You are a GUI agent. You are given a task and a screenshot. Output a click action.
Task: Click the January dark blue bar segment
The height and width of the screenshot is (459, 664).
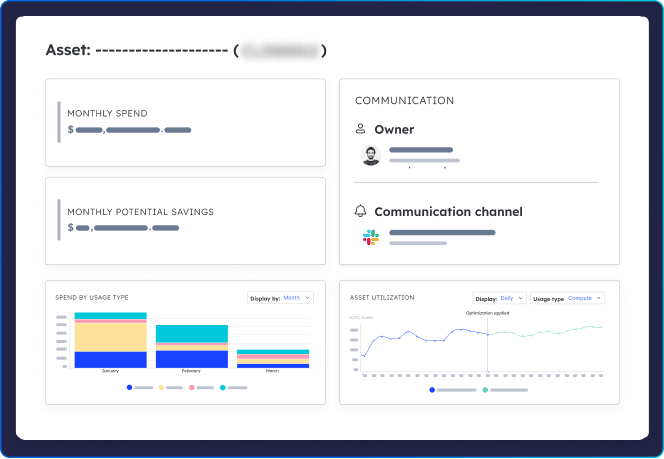(x=111, y=360)
